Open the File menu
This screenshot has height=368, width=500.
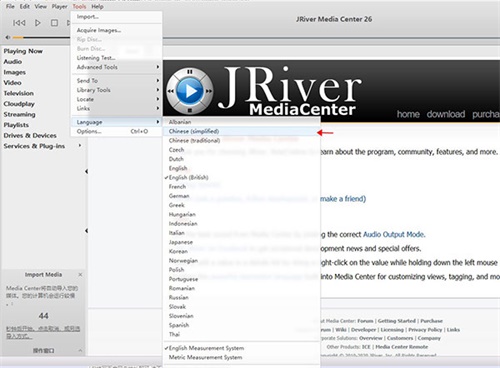(x=10, y=6)
